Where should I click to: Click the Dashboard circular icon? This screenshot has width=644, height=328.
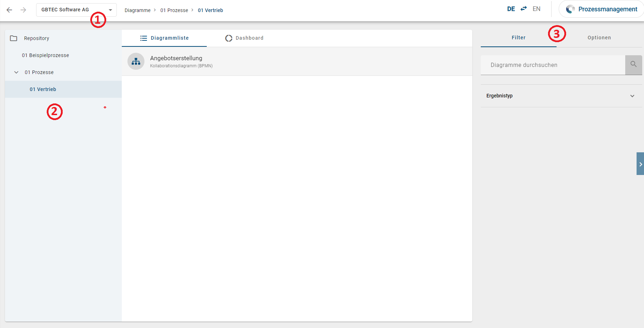point(229,38)
